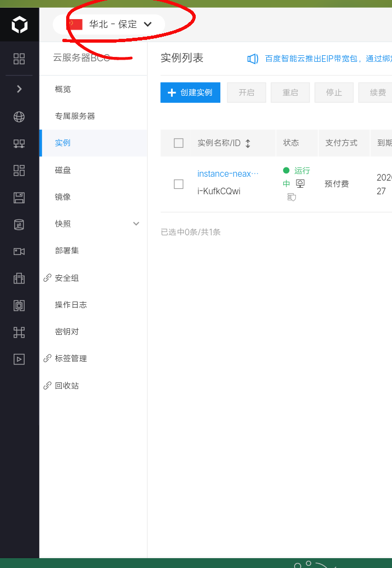This screenshot has height=568, width=392.
Task: Open the 华北 - 保定 region dropdown
Action: coord(109,24)
